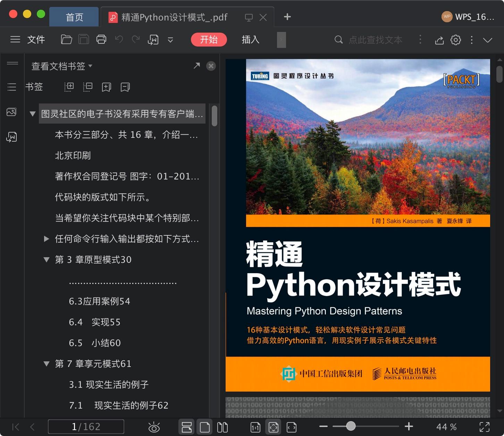Click the search field 点此查找文本
This screenshot has height=436, width=504.
376,40
